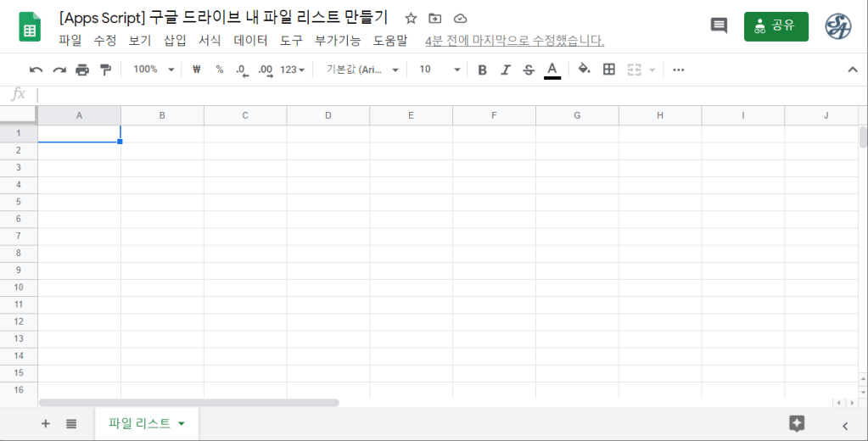
Task: Toggle bold formatting
Action: pyautogui.click(x=482, y=70)
